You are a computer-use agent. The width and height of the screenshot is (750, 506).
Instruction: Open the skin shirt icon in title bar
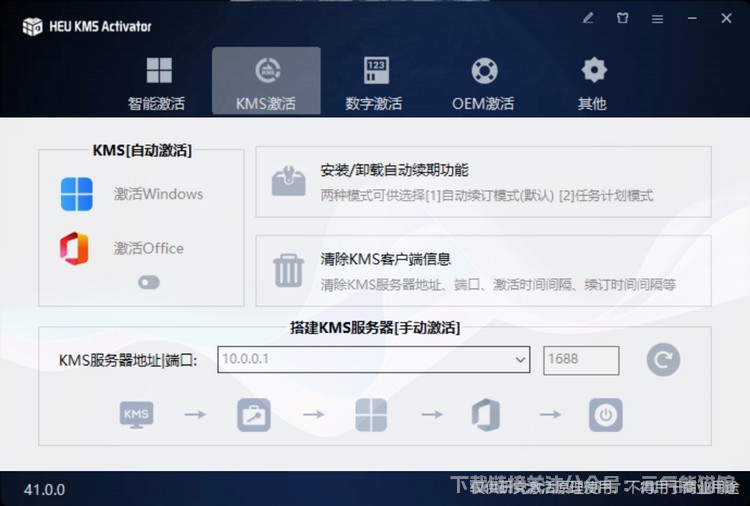(x=623, y=18)
